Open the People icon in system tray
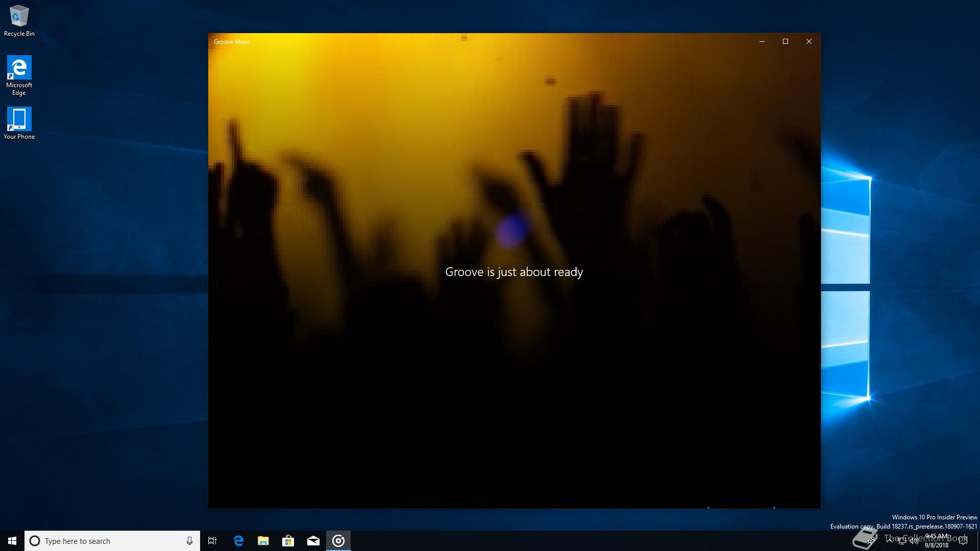Viewport: 980px width, 551px height. click(871, 540)
